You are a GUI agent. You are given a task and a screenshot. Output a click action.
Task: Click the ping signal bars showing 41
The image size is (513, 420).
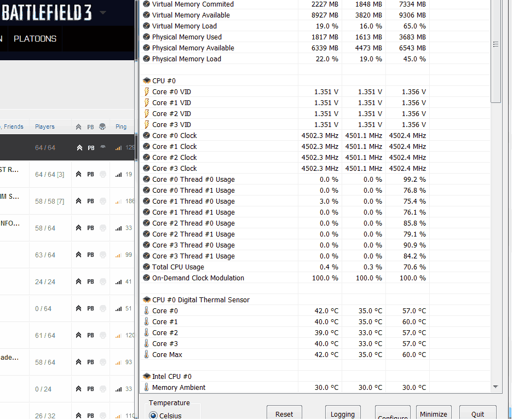tap(118, 283)
